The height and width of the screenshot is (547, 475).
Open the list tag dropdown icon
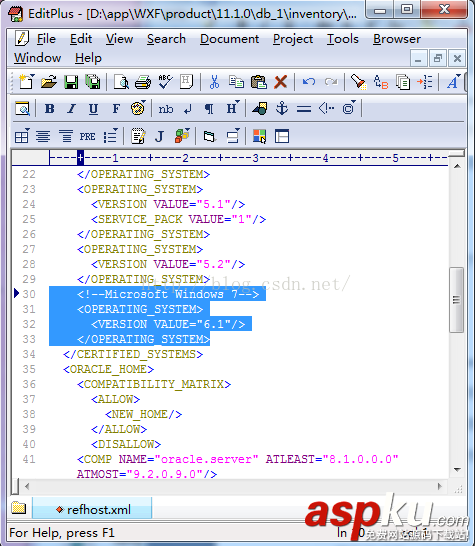tap(111, 136)
